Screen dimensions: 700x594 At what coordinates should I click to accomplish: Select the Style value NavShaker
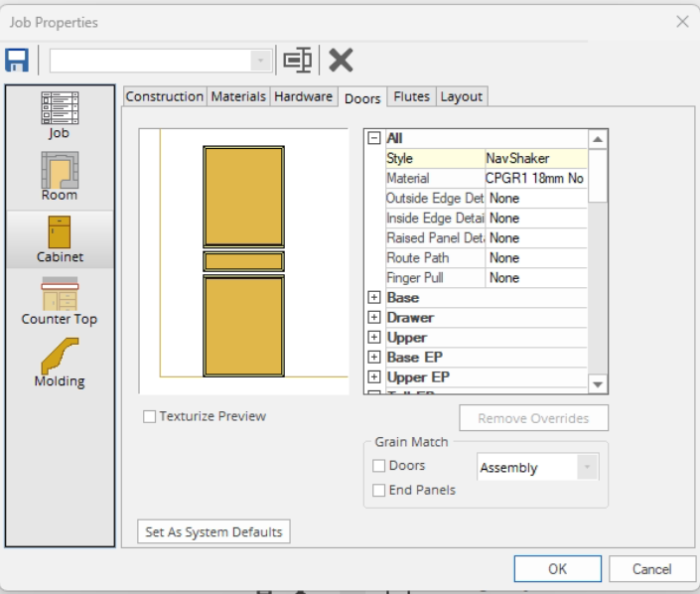tap(536, 158)
